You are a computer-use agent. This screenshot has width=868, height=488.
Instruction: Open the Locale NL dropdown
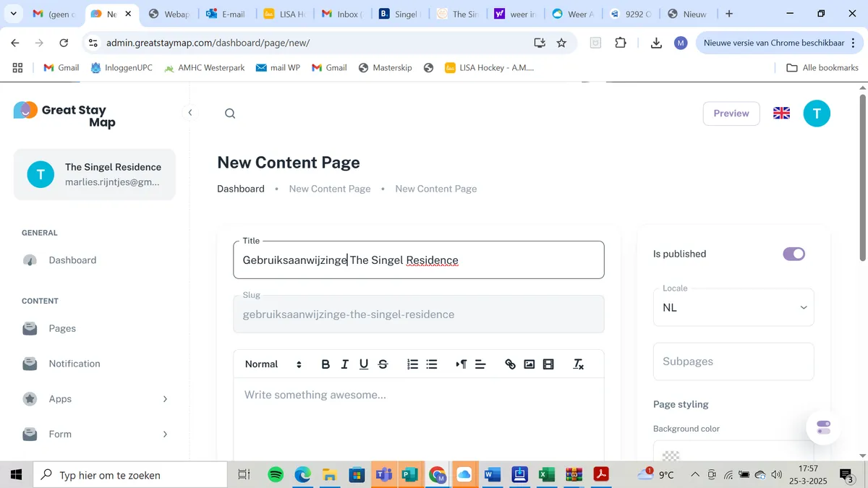(733, 308)
